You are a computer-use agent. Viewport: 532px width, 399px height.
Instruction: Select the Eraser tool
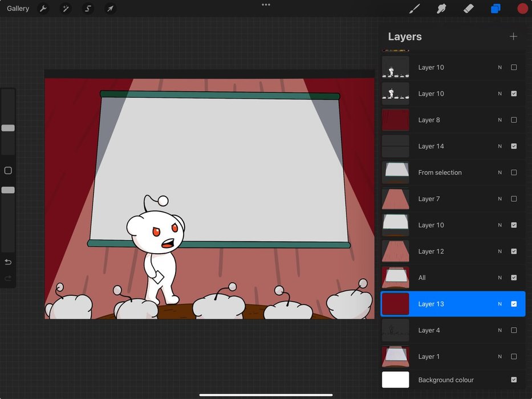(x=468, y=9)
